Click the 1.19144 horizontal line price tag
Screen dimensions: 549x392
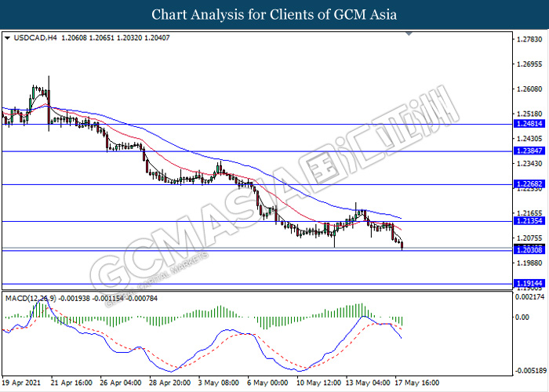click(529, 284)
